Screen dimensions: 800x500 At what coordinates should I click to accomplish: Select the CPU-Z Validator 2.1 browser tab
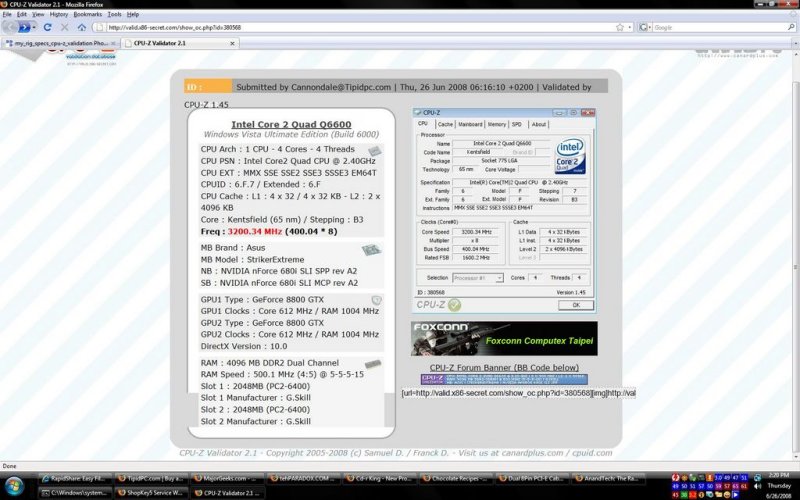[179, 43]
